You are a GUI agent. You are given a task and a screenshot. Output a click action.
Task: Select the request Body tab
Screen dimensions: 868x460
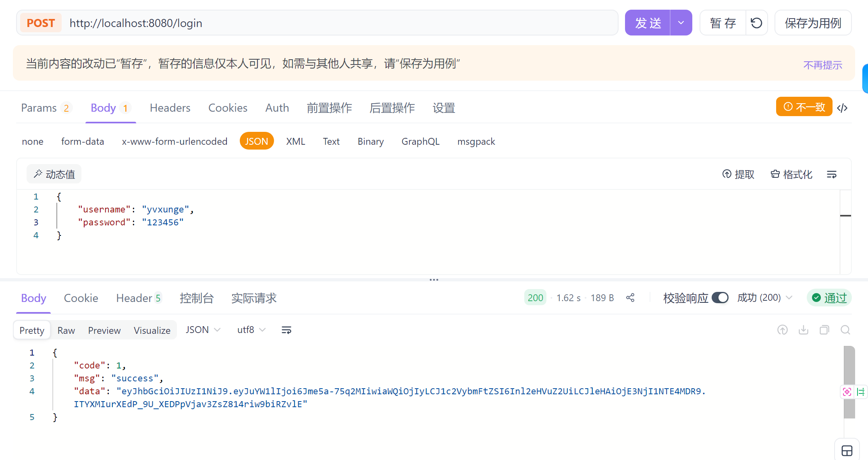[x=110, y=108]
